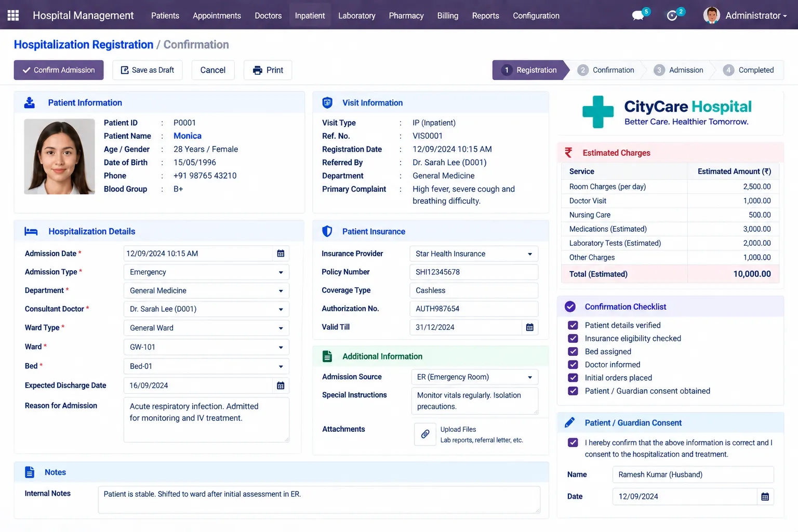
Task: Click the Administrator avatar picture
Action: tap(711, 16)
